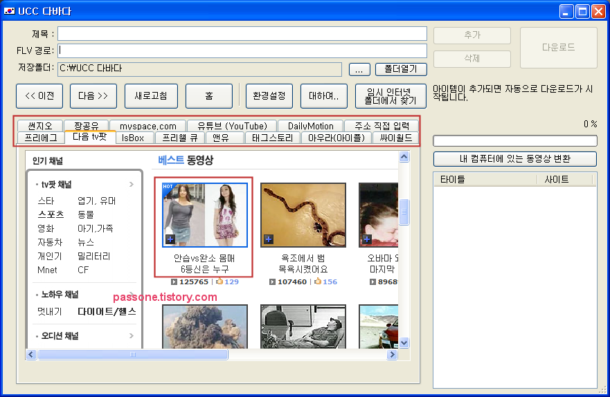Click the thumbs-up icon next to 156
This screenshot has width=610, height=397.
tap(318, 281)
